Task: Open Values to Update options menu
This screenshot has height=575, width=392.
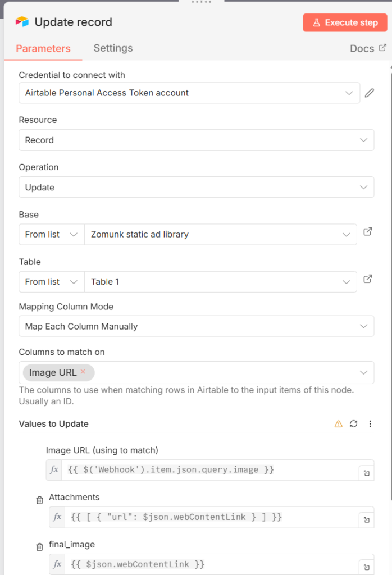Action: (370, 424)
